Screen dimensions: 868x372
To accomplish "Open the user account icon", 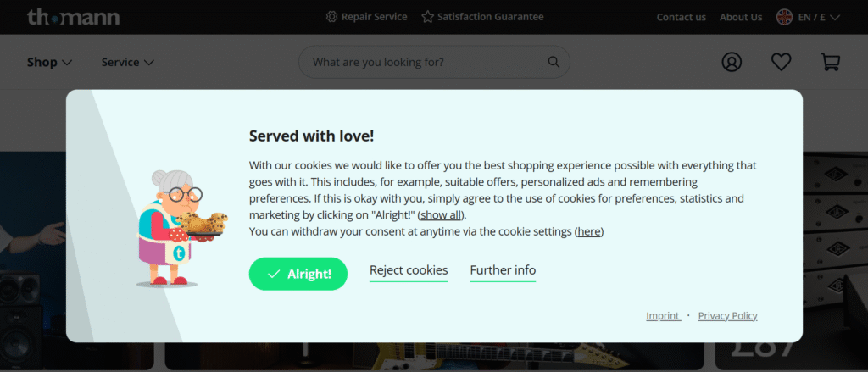I will (732, 62).
